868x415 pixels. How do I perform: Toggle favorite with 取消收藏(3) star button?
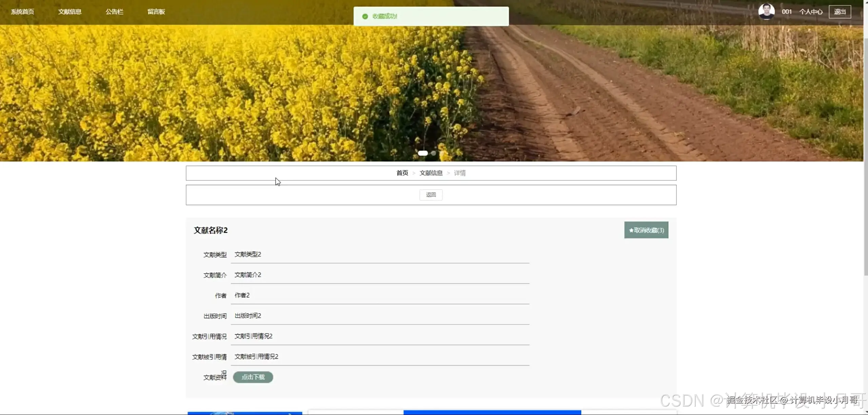pos(646,230)
